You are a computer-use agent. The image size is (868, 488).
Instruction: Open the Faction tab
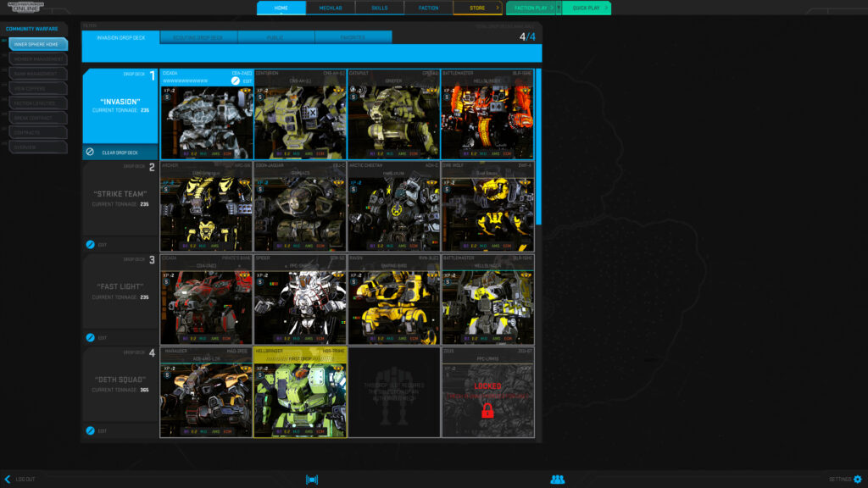click(428, 8)
